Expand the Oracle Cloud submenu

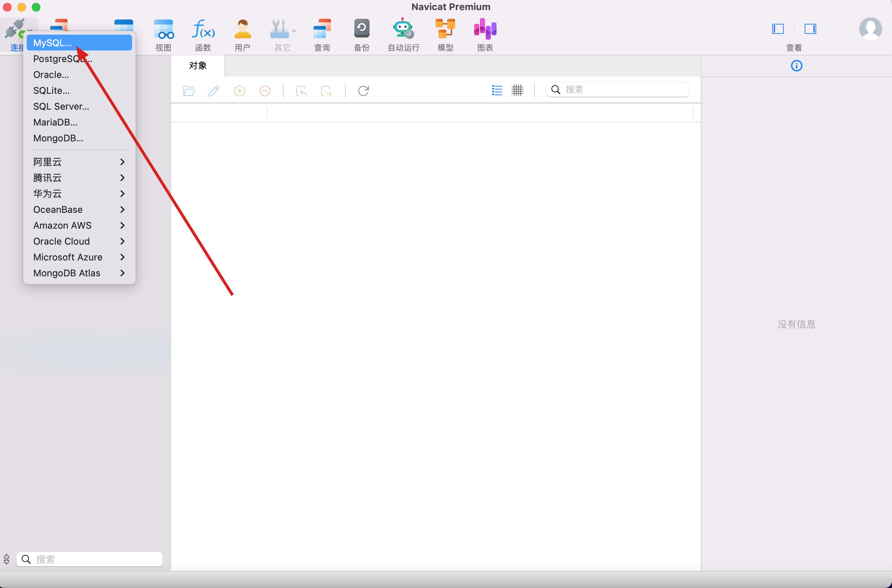point(79,241)
